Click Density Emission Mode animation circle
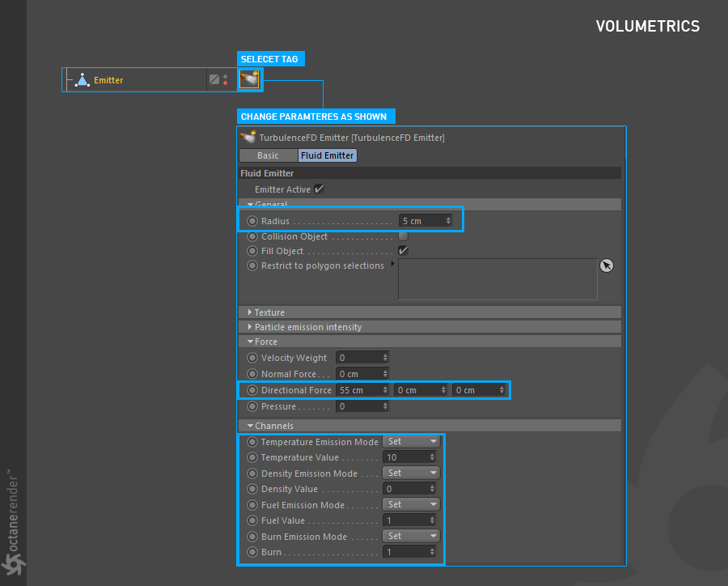Viewport: 728px width, 586px height. coord(252,473)
